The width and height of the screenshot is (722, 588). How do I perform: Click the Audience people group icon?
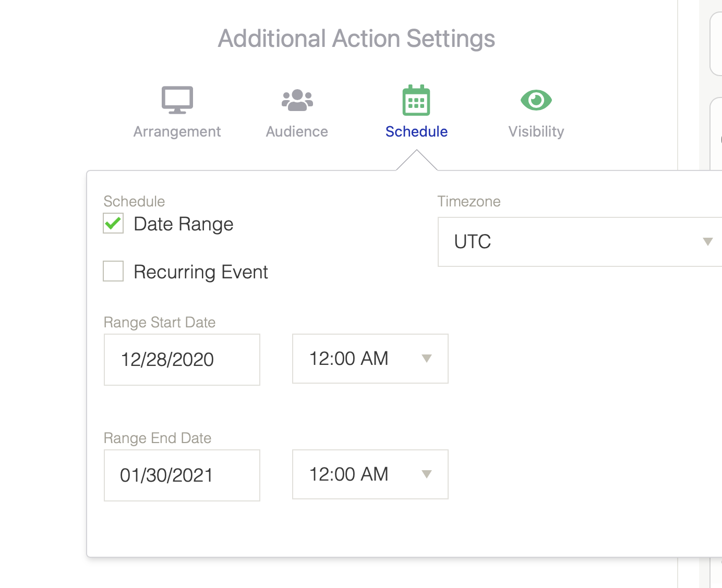click(297, 100)
